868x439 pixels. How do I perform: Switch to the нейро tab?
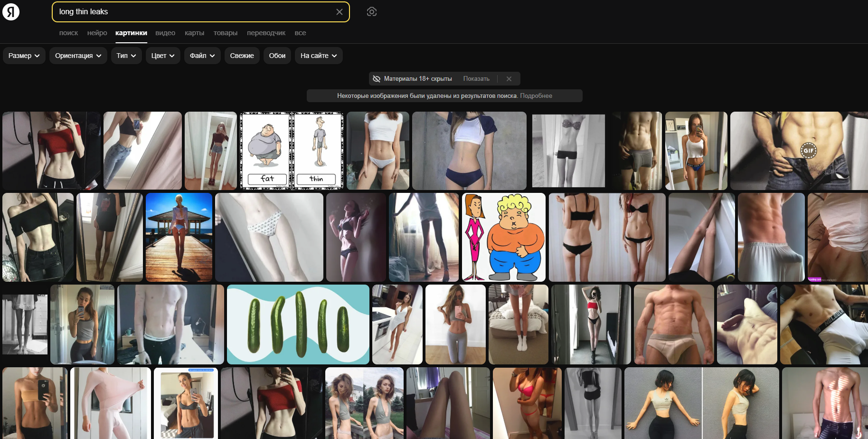pos(97,33)
